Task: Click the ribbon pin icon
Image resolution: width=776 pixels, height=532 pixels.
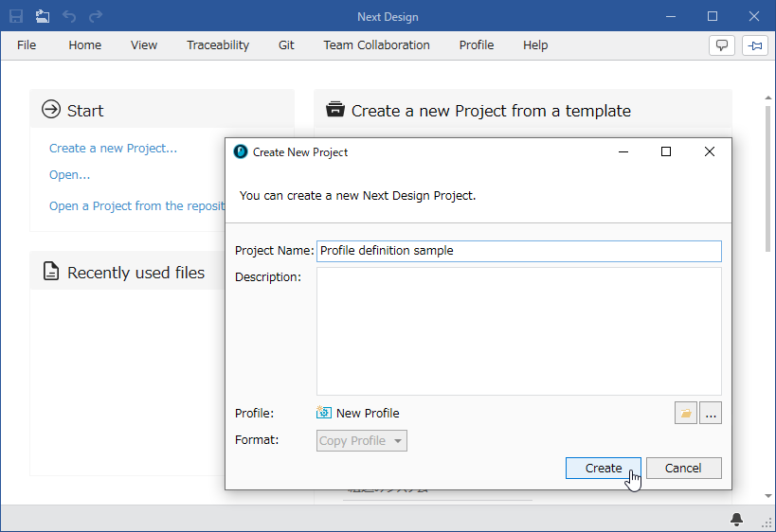Action: (755, 45)
